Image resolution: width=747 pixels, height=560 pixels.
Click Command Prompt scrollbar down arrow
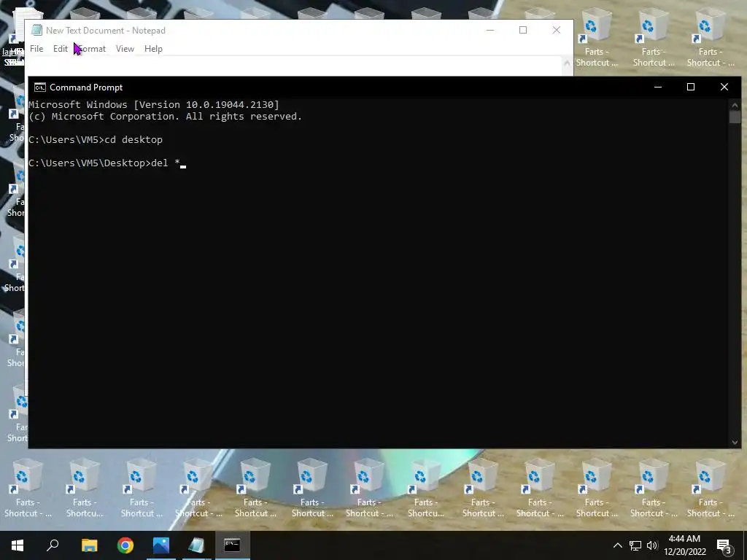tap(735, 443)
